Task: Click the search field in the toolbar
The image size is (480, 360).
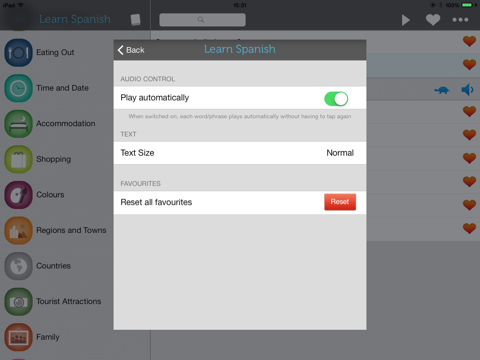Action: 202,20
